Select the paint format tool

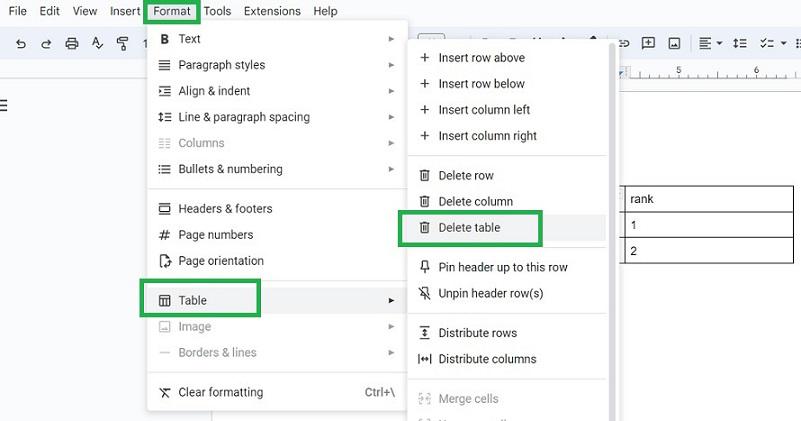click(x=122, y=43)
